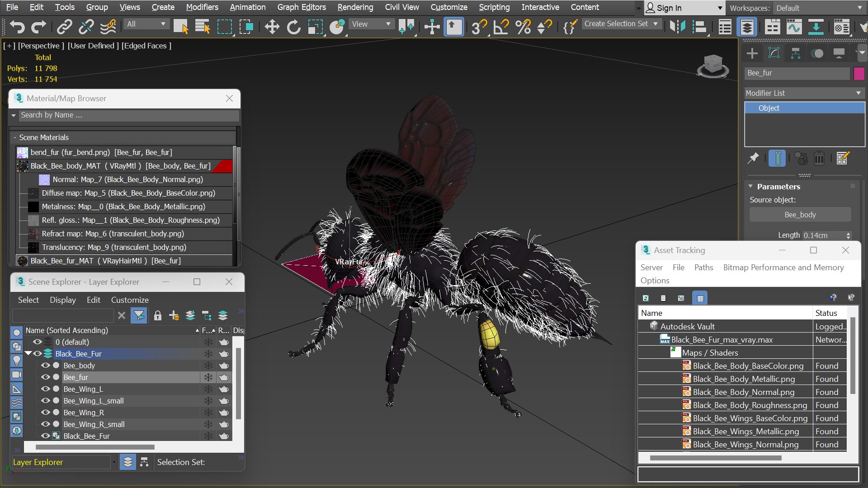
Task: Click the Bee_fur pink color swatch
Action: point(859,73)
